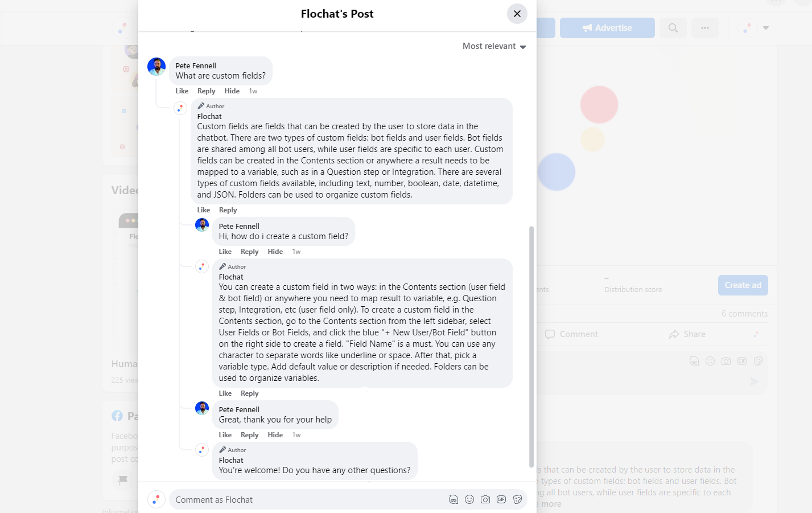This screenshot has width=812, height=513.
Task: Hide the "Great, thank you for your help" comment
Action: (x=275, y=435)
